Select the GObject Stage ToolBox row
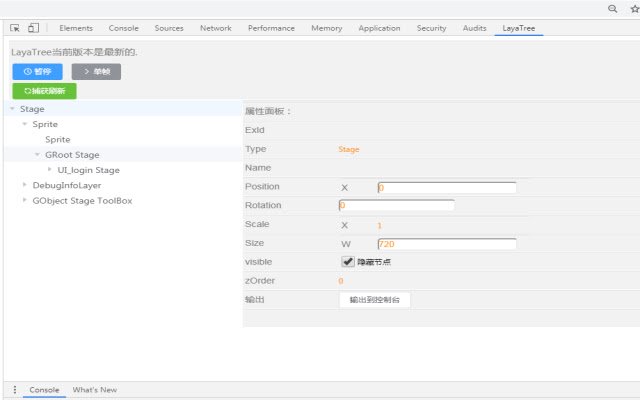 (123, 200)
